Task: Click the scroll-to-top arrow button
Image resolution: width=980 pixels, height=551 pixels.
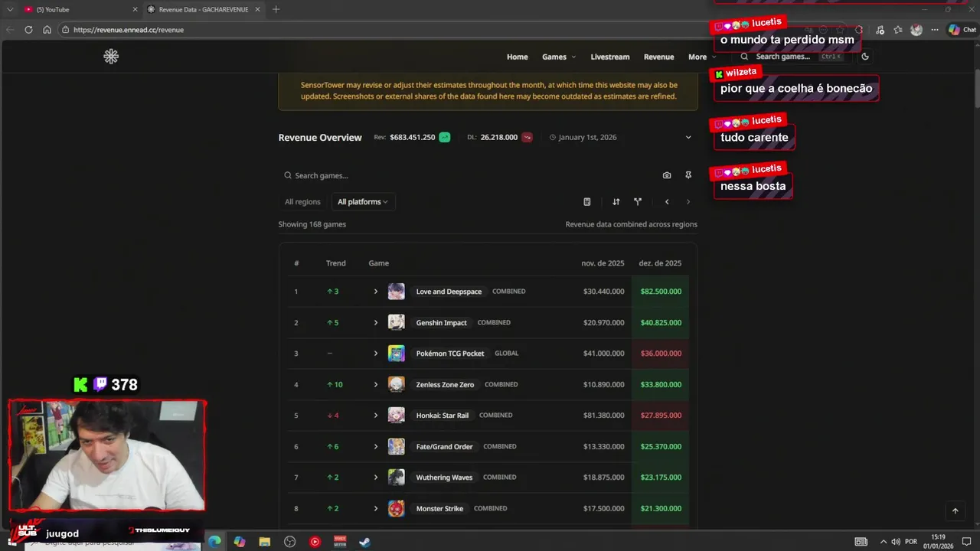Action: click(955, 510)
